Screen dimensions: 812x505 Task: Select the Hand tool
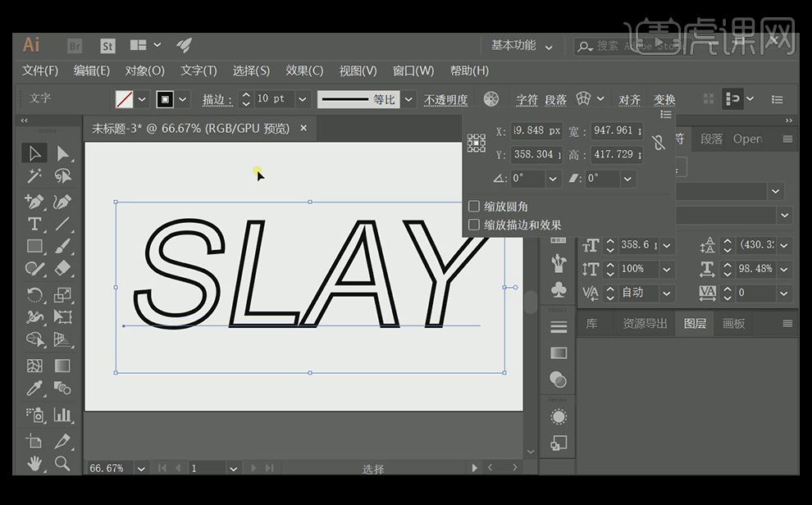tap(34, 463)
